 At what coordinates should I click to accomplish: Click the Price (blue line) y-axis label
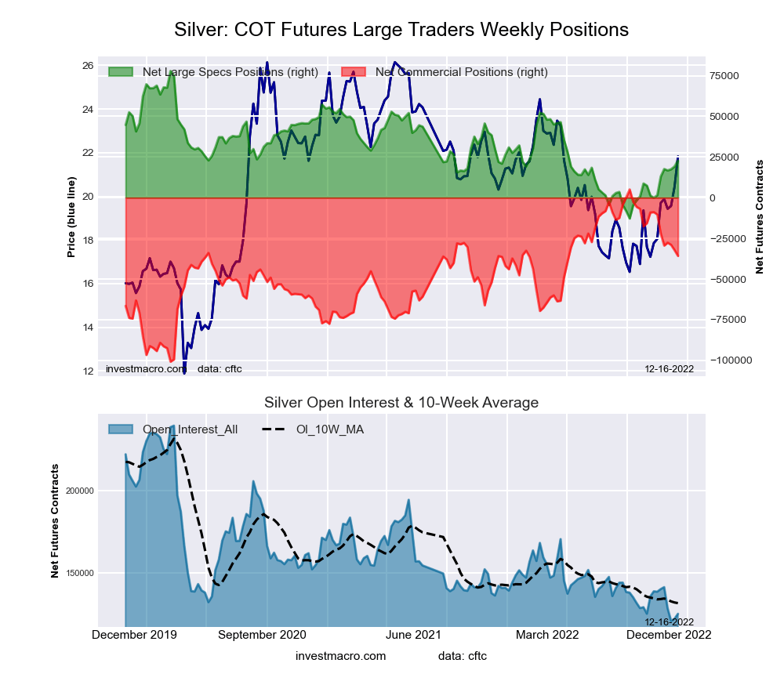tap(71, 217)
